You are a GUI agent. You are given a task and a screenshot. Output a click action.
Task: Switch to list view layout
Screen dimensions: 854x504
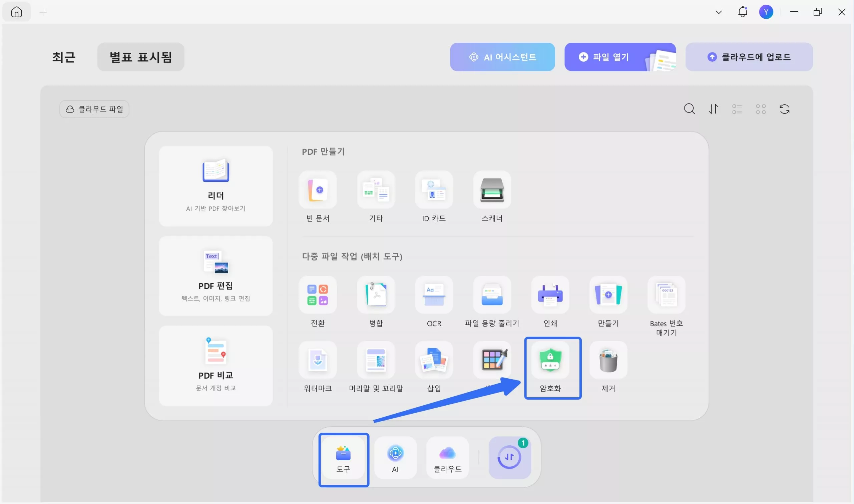737,109
